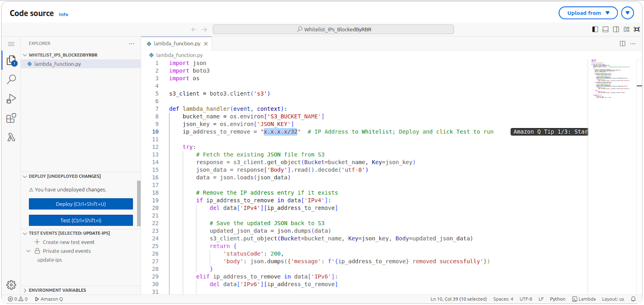Go forward using the right arrow

point(204,29)
